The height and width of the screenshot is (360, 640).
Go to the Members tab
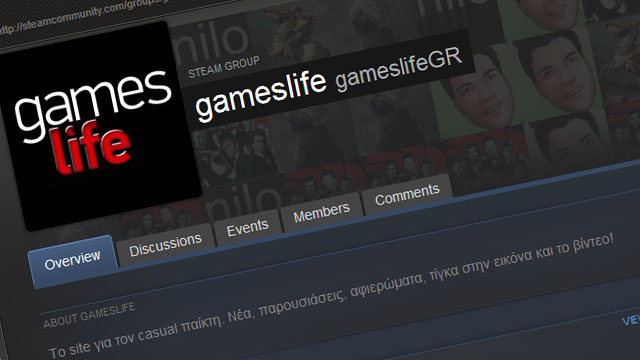(x=322, y=213)
